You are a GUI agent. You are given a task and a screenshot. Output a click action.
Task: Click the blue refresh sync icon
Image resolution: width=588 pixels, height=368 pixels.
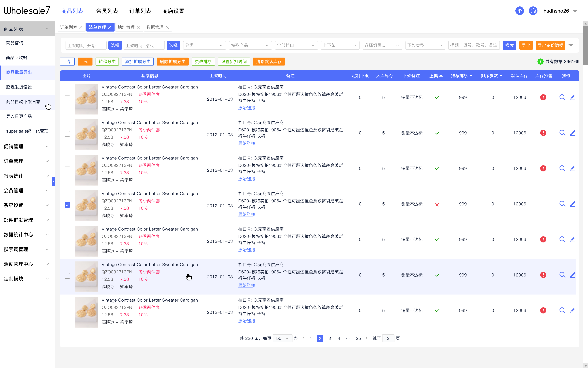533,11
